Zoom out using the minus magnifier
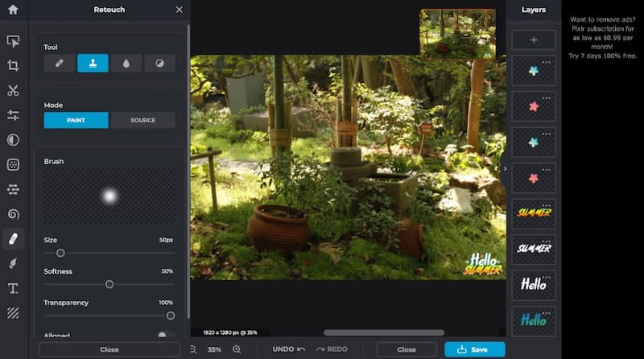Screen dimensions: 644x359 tap(192, 349)
